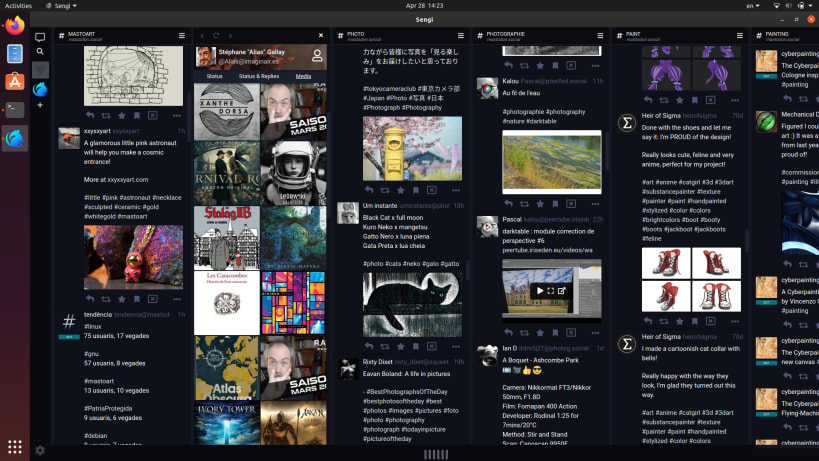Select the grey account avatar in Sengi sidebar

(40, 69)
